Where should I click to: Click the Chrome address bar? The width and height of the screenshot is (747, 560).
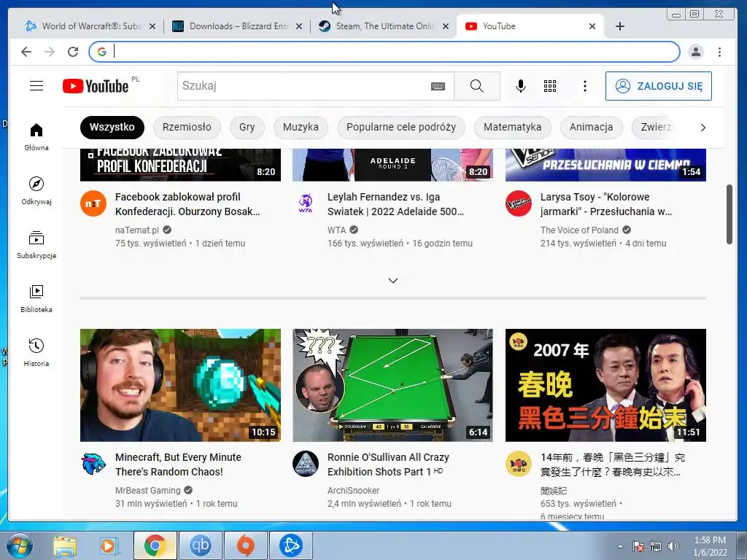click(384, 52)
